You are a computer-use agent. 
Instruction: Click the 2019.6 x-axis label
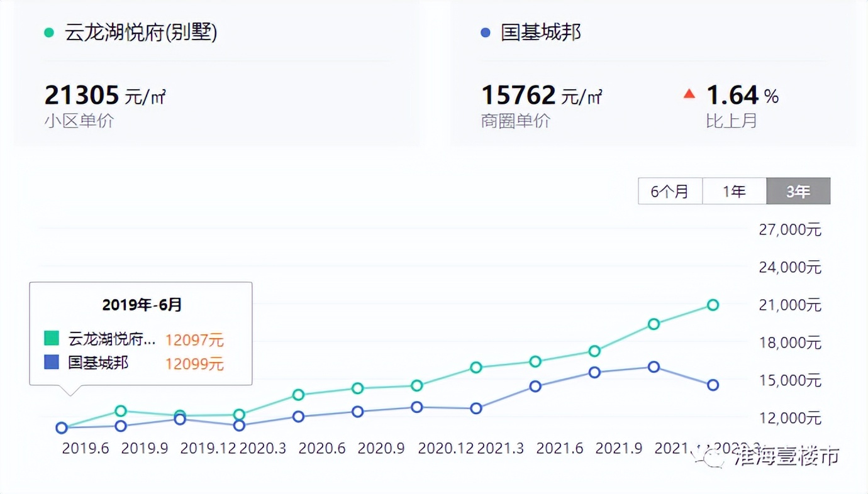pyautogui.click(x=86, y=449)
